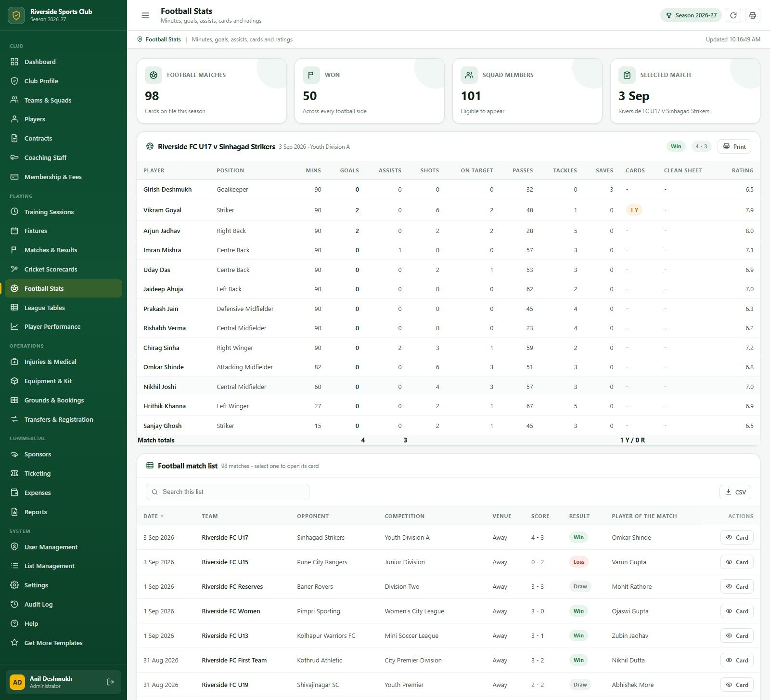Click the Contracts document icon

pyautogui.click(x=14, y=138)
